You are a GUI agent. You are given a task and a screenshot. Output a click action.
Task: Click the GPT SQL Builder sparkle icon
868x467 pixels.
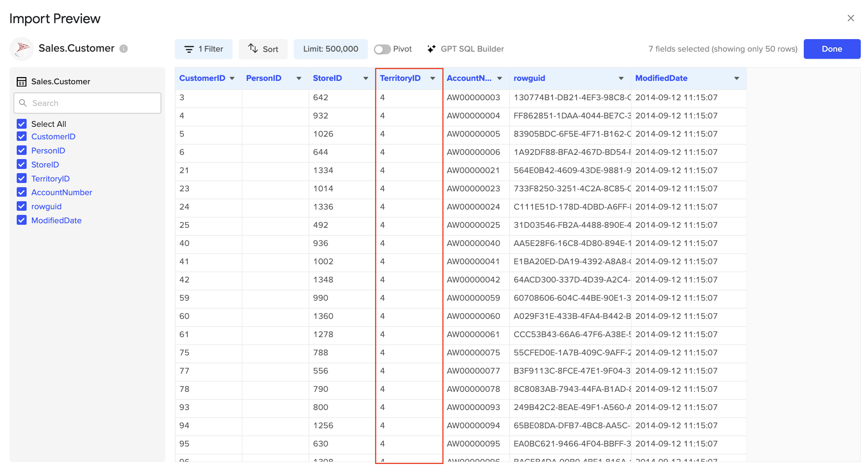click(431, 49)
